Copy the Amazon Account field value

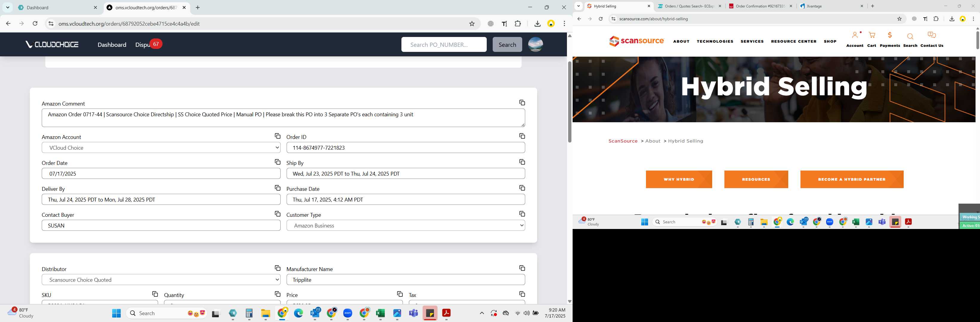(x=277, y=136)
